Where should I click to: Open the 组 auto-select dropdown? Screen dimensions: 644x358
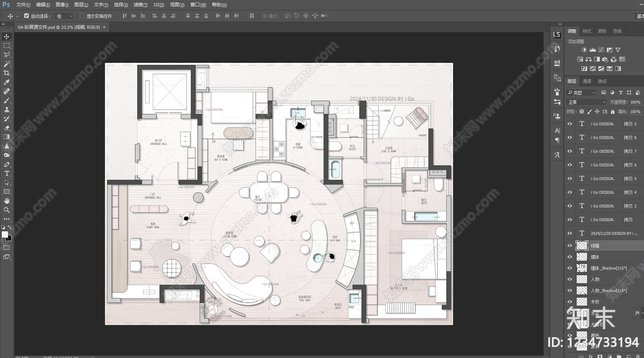64,16
